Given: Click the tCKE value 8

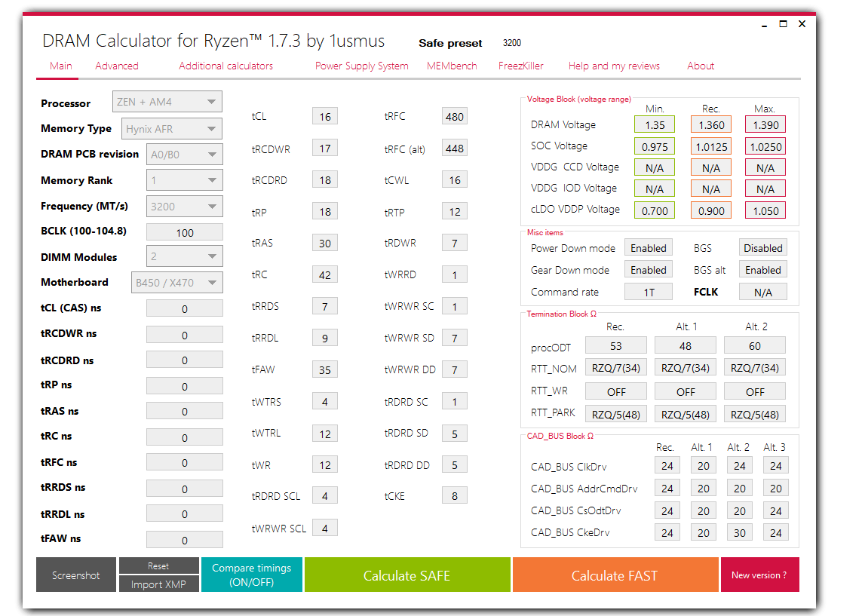Looking at the screenshot, I should tap(455, 496).
